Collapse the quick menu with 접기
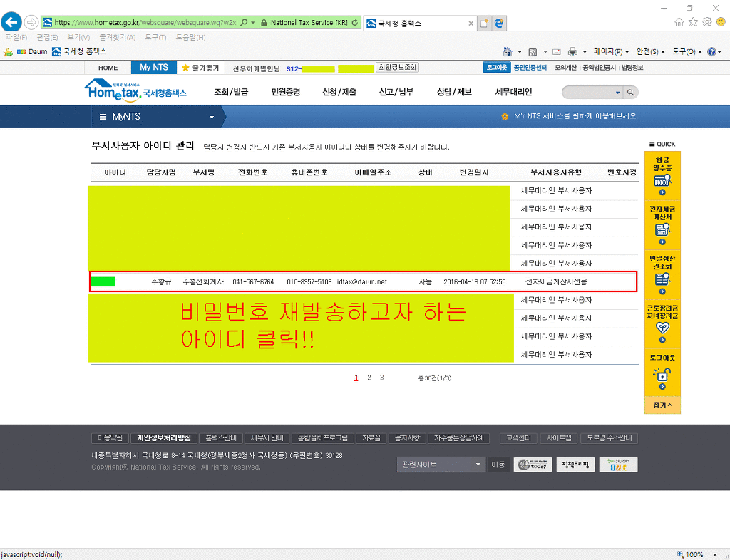The width and height of the screenshot is (730, 560). [x=662, y=405]
